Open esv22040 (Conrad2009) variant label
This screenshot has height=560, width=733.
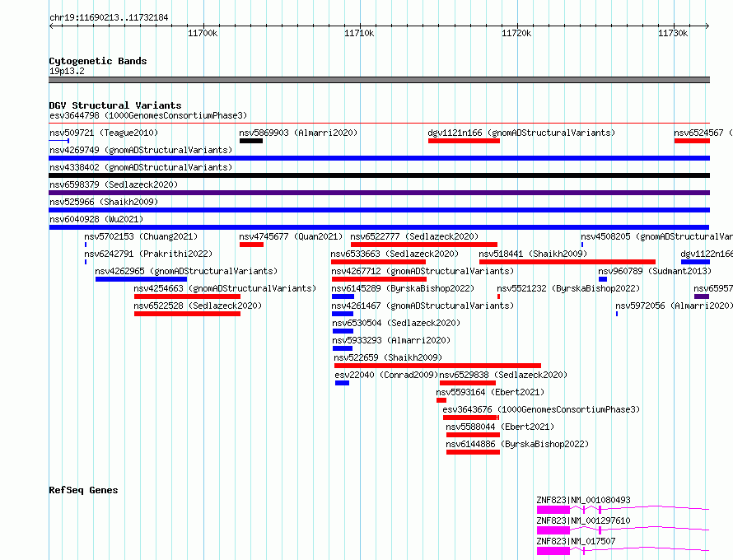tap(386, 375)
